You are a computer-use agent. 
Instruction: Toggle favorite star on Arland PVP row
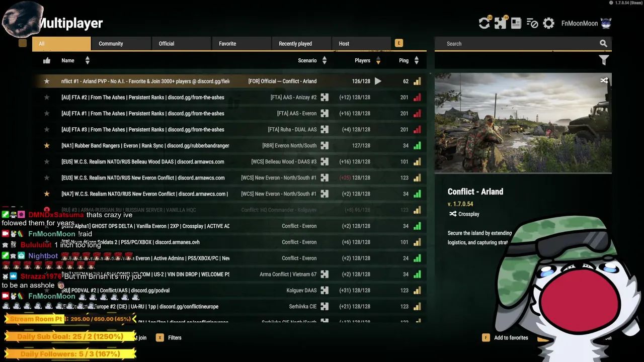click(x=47, y=81)
